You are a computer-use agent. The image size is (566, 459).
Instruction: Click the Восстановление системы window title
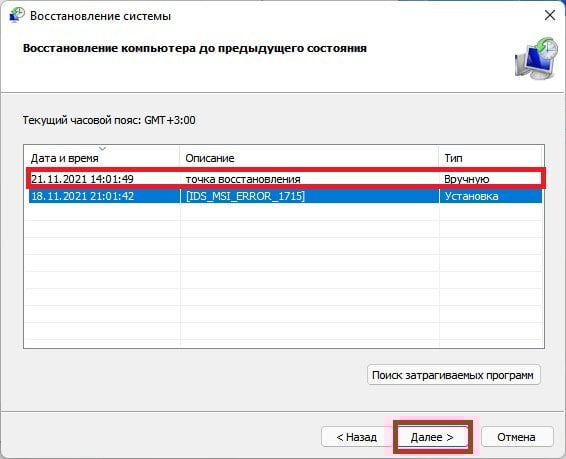click(100, 16)
